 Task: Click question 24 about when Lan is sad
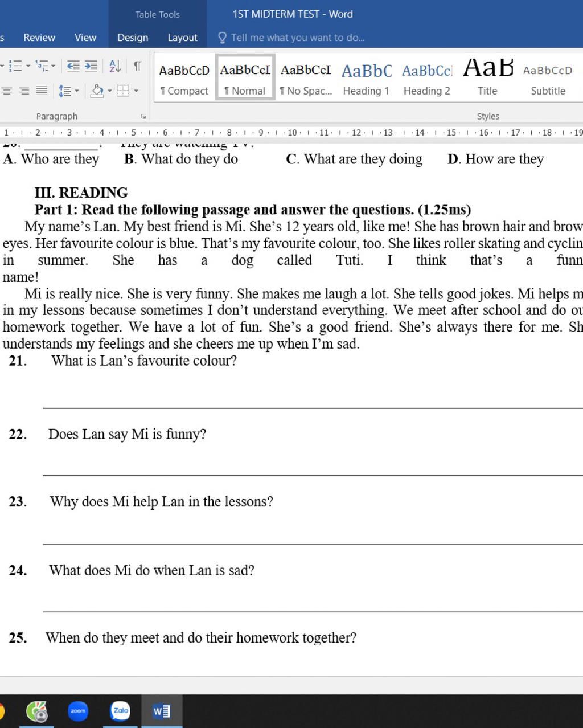coord(152,570)
